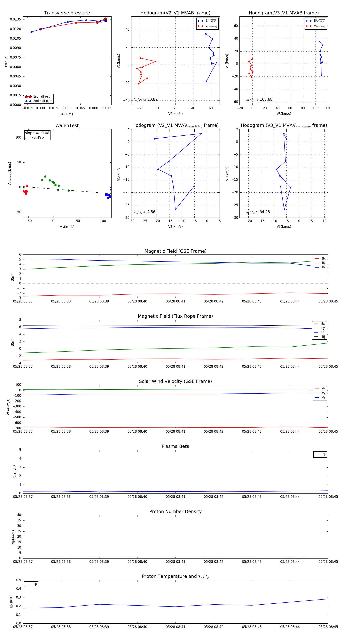The image size is (351, 644).
Task: Click the "|B|" legend entry
Action: click(320, 337)
